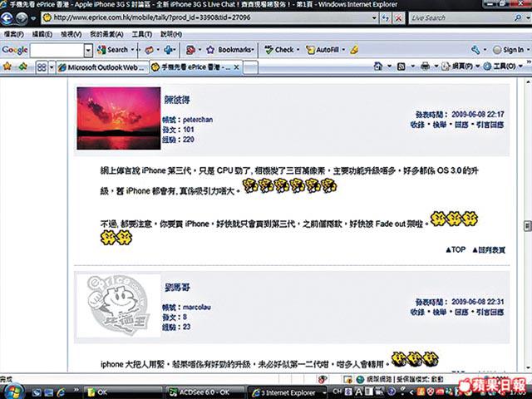Open the Live Search provider dropdown arrow

coord(527,17)
